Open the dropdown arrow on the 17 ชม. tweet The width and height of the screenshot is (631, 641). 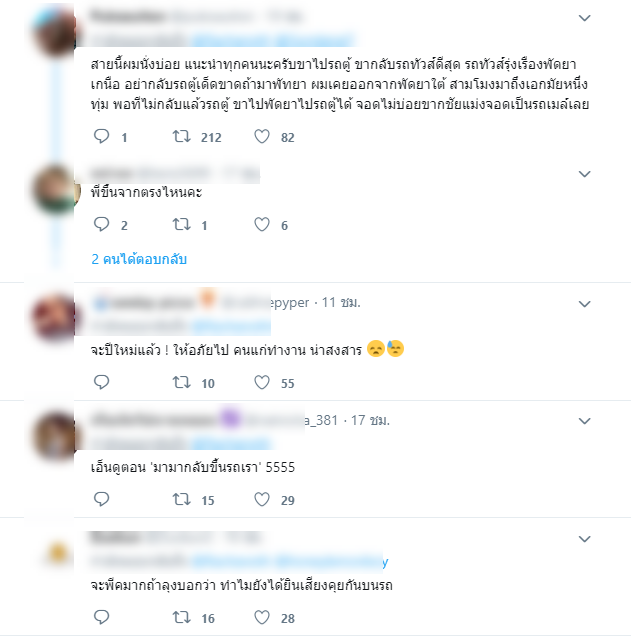(585, 421)
